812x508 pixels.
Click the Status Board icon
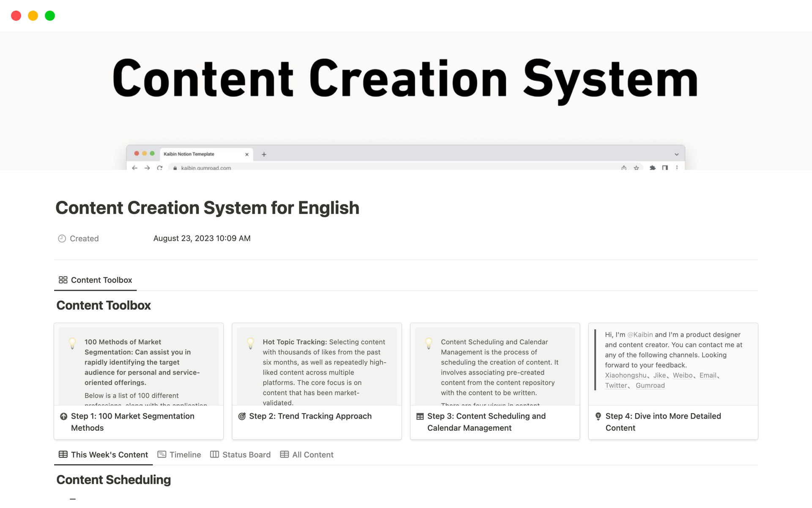pyautogui.click(x=214, y=454)
